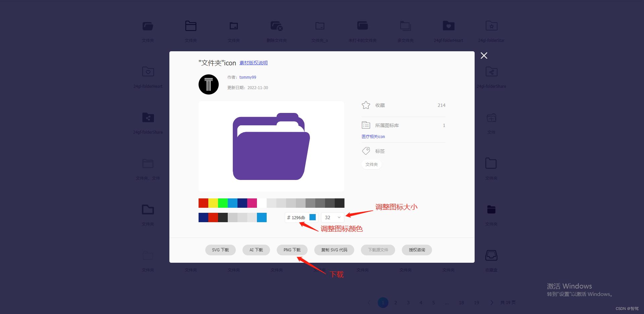The width and height of the screenshot is (644, 314).
Task: Pick the green swatch in the palette
Action: point(223,203)
